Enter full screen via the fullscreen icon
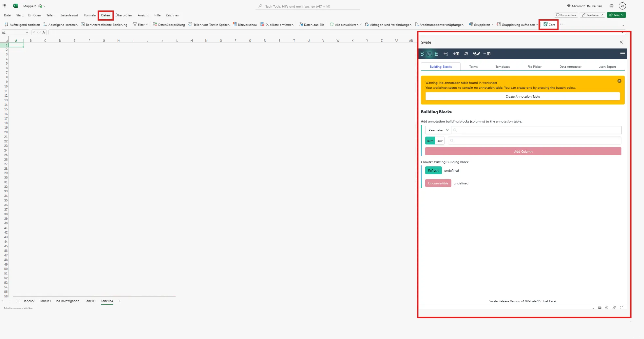This screenshot has height=339, width=644. click(x=622, y=308)
